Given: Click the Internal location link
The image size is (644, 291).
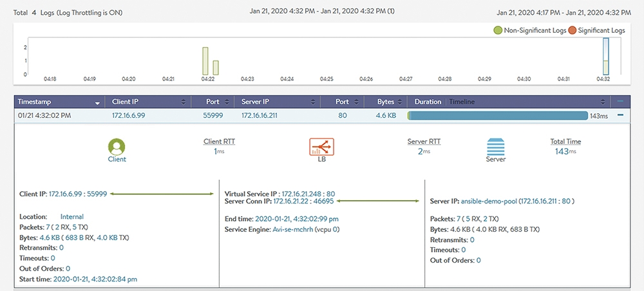Looking at the screenshot, I should (x=72, y=217).
